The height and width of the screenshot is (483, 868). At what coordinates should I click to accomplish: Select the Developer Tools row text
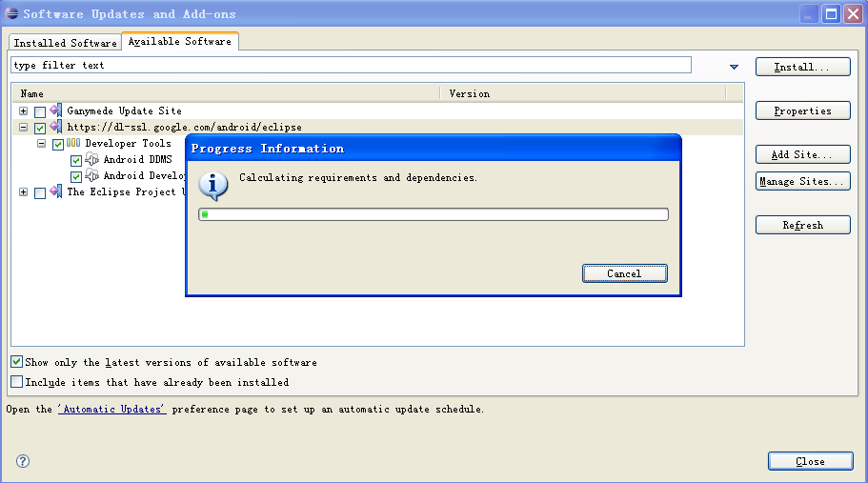point(128,143)
